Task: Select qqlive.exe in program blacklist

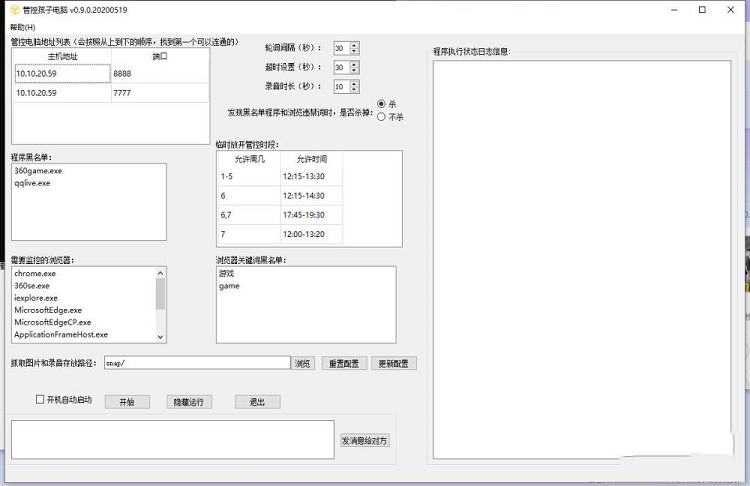Action: [33, 183]
